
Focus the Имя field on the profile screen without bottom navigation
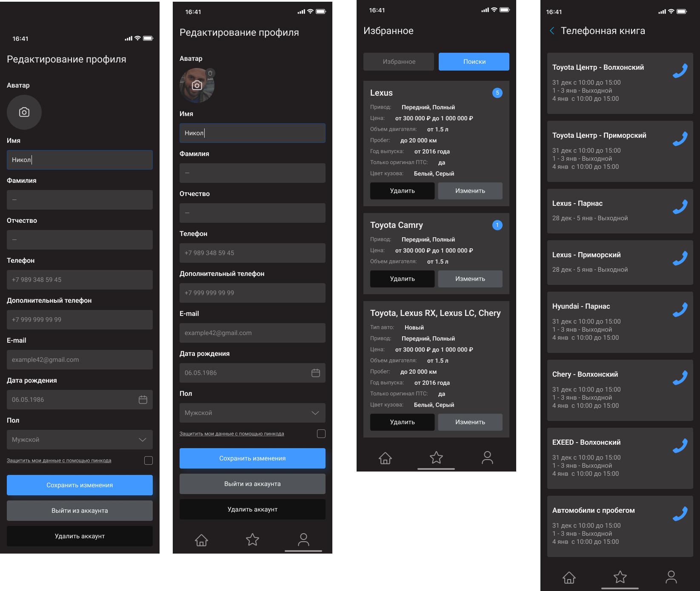pyautogui.click(x=80, y=160)
